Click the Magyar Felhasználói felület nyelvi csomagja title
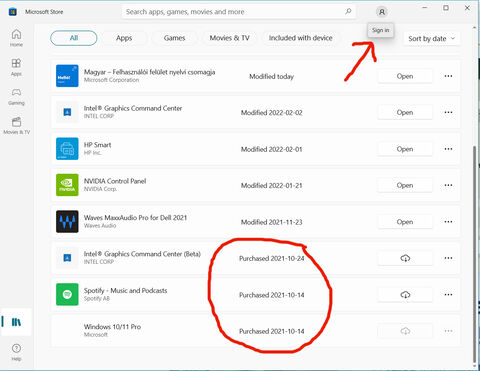The image size is (480, 371). [149, 72]
